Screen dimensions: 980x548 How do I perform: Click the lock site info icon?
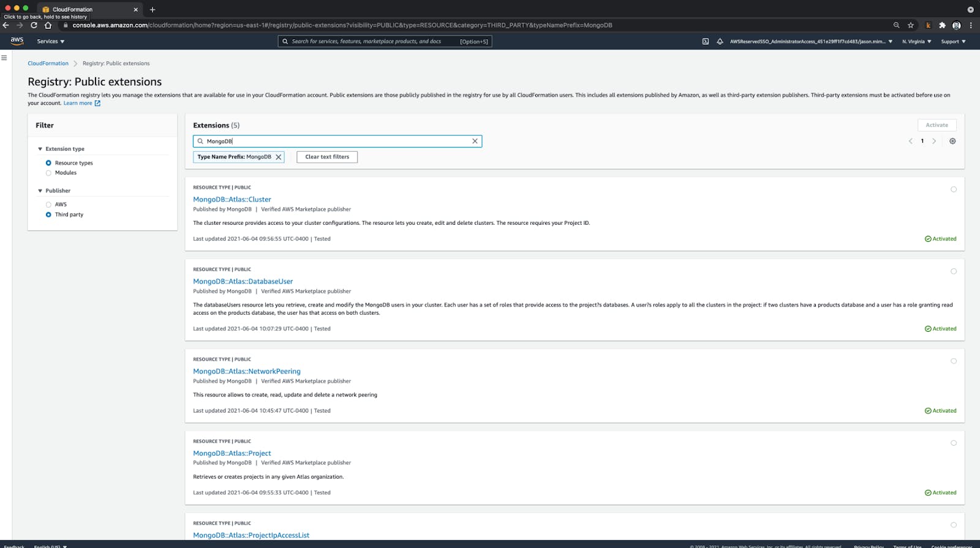tap(66, 25)
